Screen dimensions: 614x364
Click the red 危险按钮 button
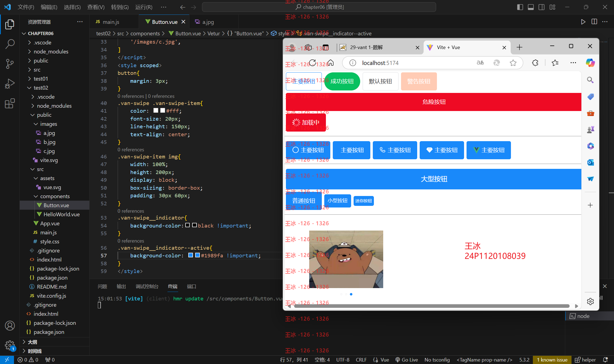point(434,102)
